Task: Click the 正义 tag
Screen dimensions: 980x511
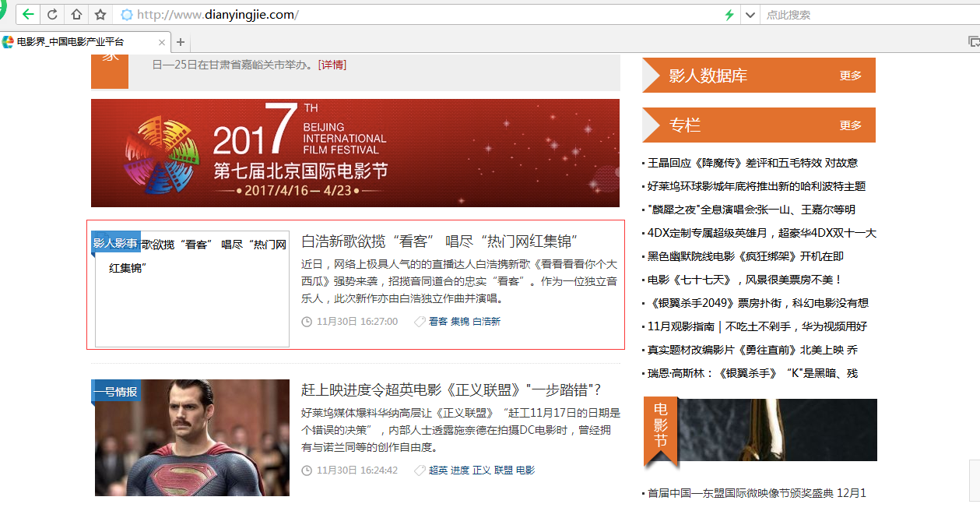Action: (x=482, y=470)
